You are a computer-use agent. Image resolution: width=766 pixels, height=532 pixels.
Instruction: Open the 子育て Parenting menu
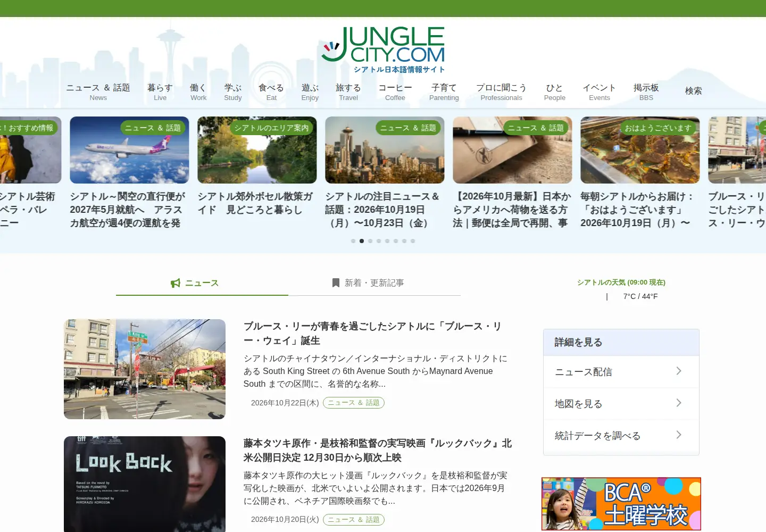tap(444, 92)
